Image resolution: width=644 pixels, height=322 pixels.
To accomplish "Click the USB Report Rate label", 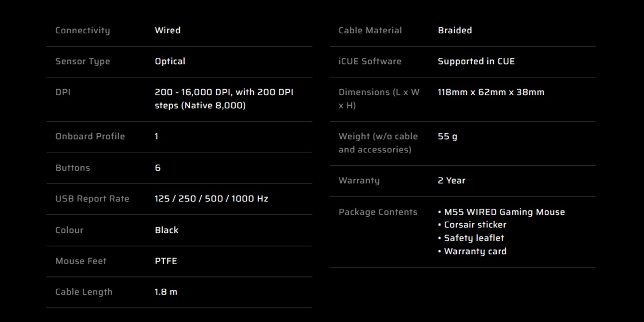I will click(x=92, y=199).
